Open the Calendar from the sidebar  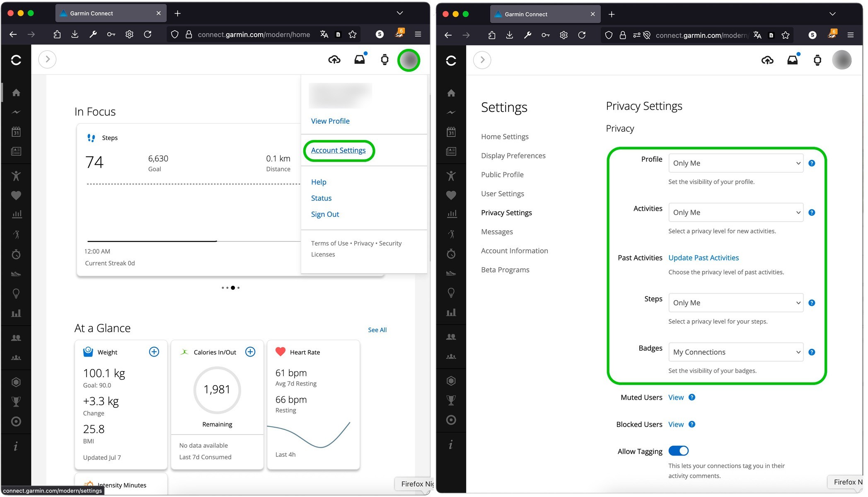point(17,132)
